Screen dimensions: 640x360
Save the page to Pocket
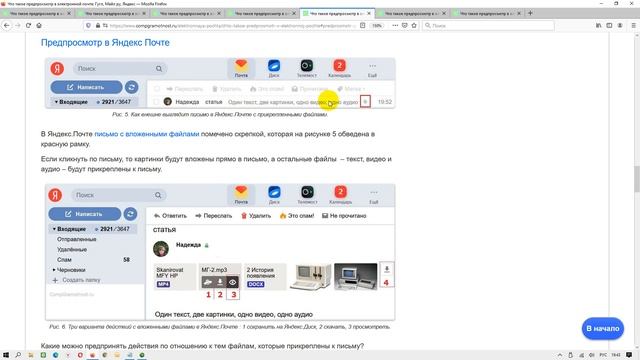(x=404, y=25)
